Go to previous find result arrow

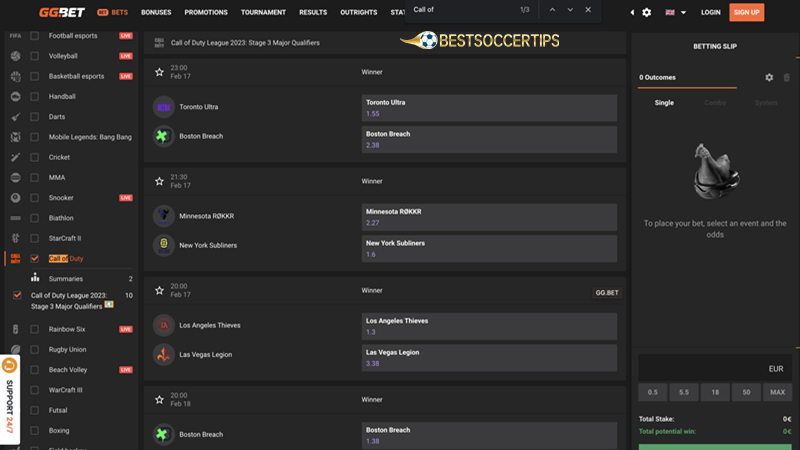tap(552, 10)
